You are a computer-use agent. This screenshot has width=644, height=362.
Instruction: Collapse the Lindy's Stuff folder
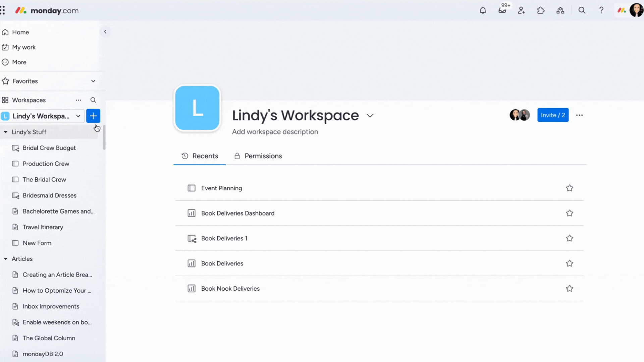5,132
